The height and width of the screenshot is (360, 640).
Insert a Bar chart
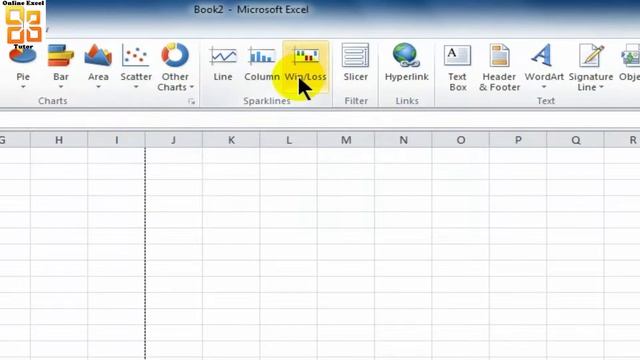click(60, 67)
